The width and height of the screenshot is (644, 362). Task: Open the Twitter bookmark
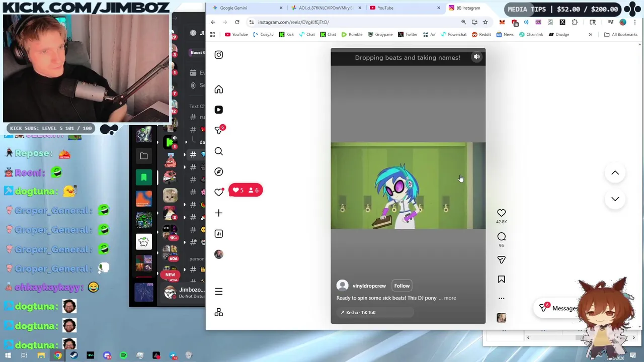tap(408, 35)
